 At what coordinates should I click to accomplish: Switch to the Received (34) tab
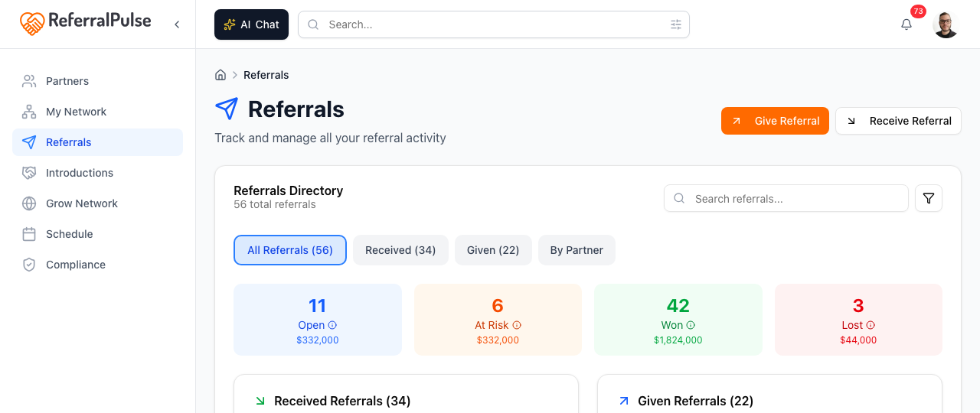coord(400,250)
